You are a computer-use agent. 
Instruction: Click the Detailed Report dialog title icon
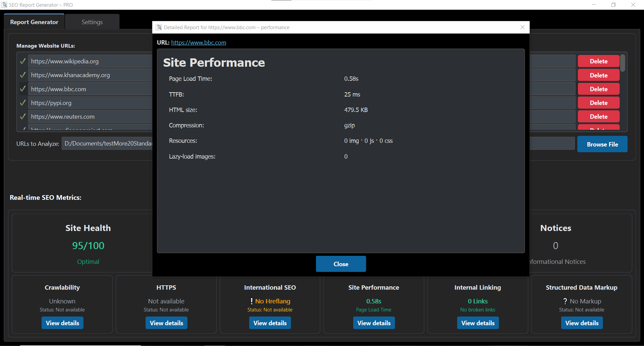coord(159,27)
